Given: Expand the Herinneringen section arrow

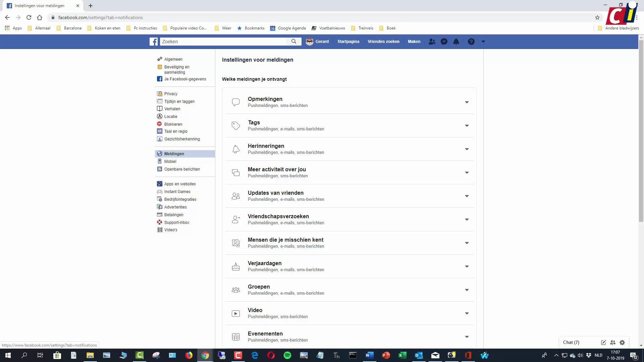Looking at the screenshot, I should 467,149.
